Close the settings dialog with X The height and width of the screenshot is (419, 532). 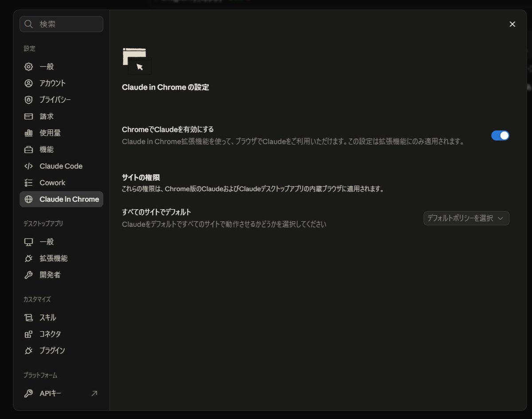512,24
